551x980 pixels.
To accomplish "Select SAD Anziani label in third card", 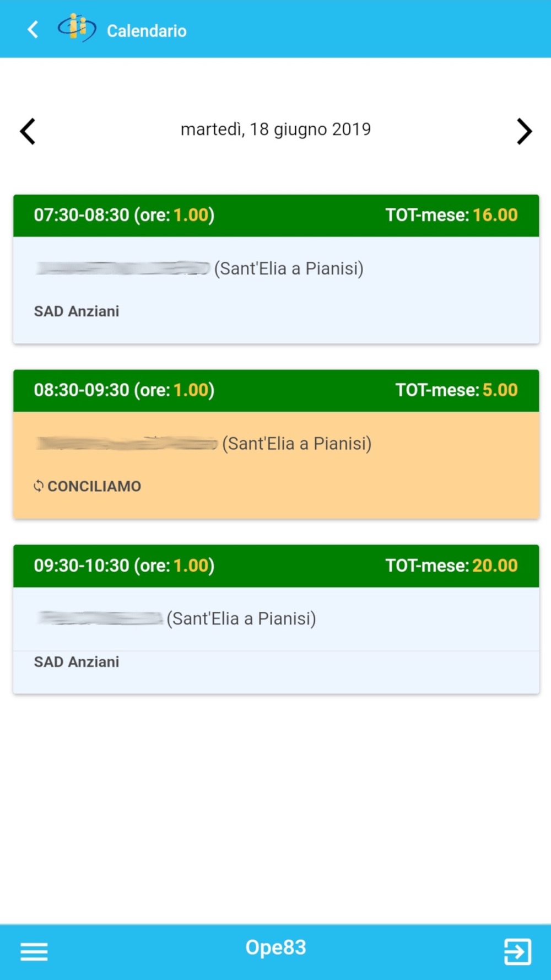I will [x=77, y=662].
